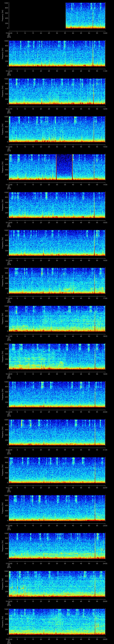Click the spectrogram plot starting at 15:17:00
The height and width of the screenshot is (644, 114).
point(57,318)
